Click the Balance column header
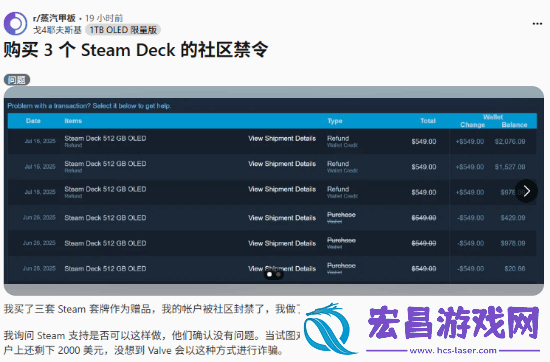The width and height of the screenshot is (550, 362). pos(514,125)
